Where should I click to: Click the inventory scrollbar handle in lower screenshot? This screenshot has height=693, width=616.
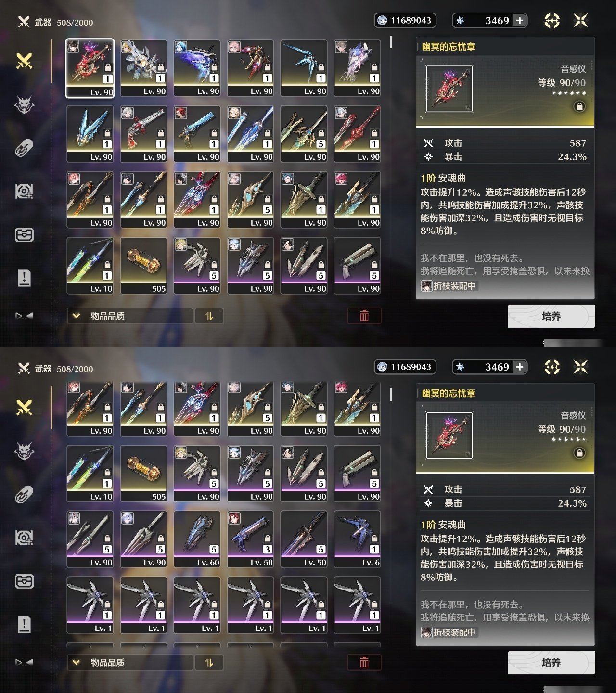point(391,395)
